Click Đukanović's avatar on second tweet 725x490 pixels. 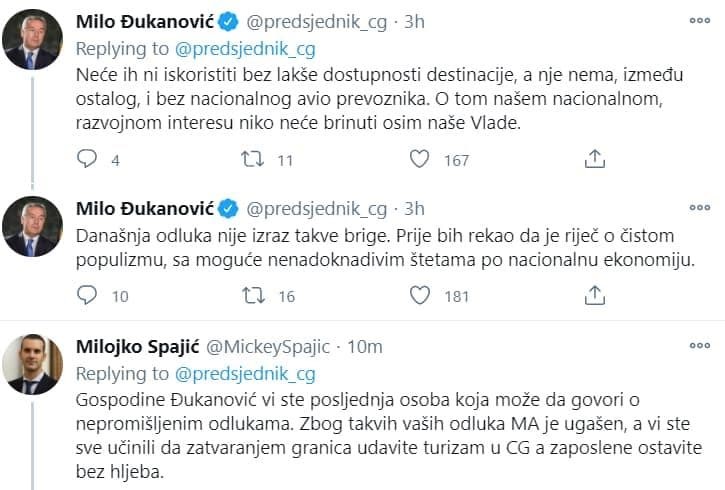coord(31,229)
